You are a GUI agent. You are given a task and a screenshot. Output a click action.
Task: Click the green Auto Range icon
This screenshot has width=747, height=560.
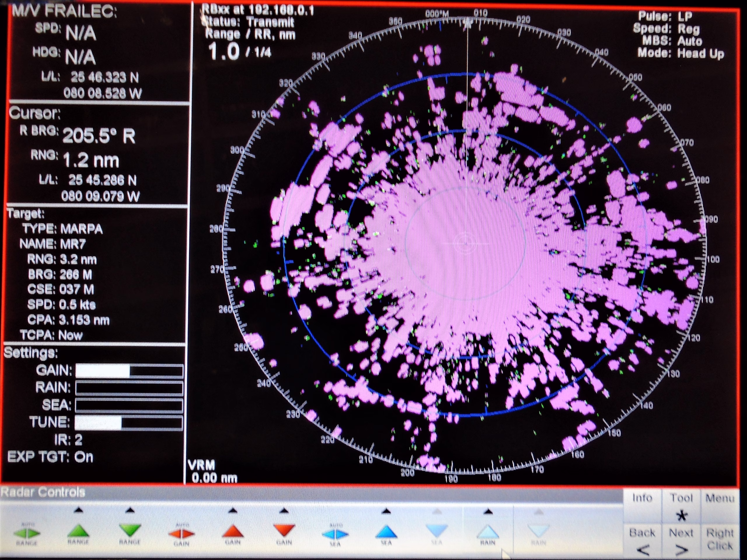pos(27,533)
